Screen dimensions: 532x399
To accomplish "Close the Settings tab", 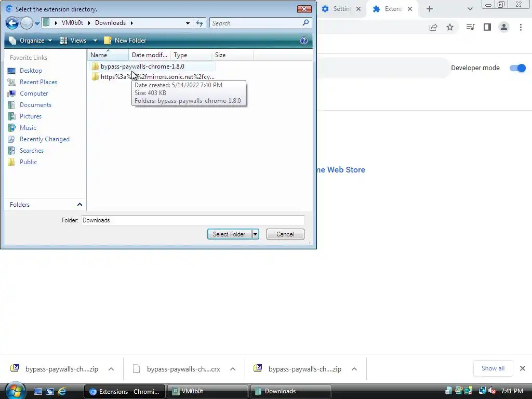I will 358,9.
